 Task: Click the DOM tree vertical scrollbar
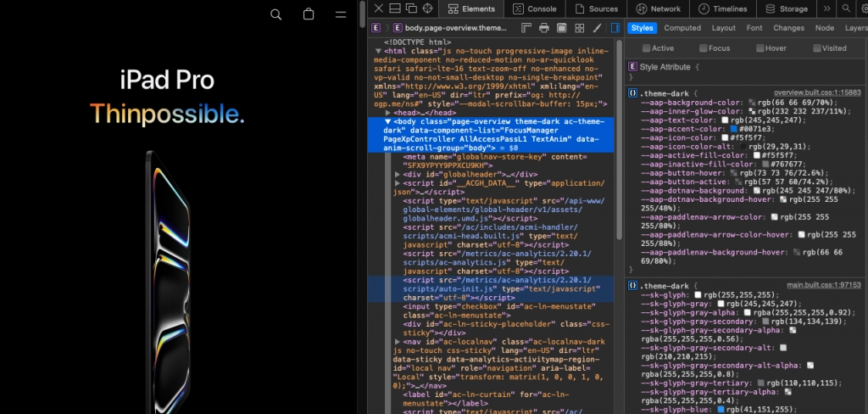619,138
